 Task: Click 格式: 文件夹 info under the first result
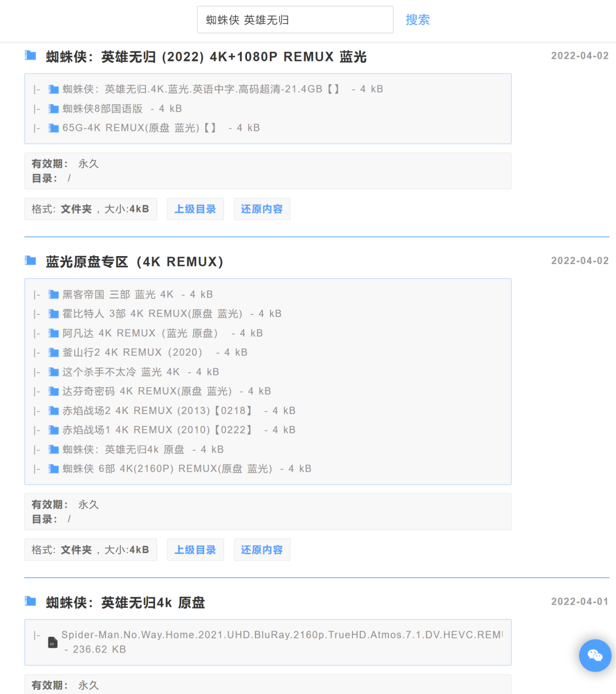[91, 209]
